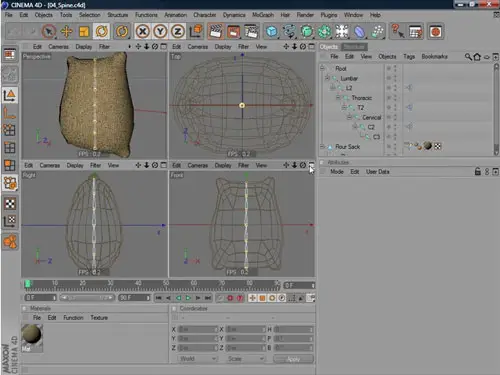Toggle visibility dots for Root
The width and height of the screenshot is (500, 375).
pyautogui.click(x=395, y=68)
